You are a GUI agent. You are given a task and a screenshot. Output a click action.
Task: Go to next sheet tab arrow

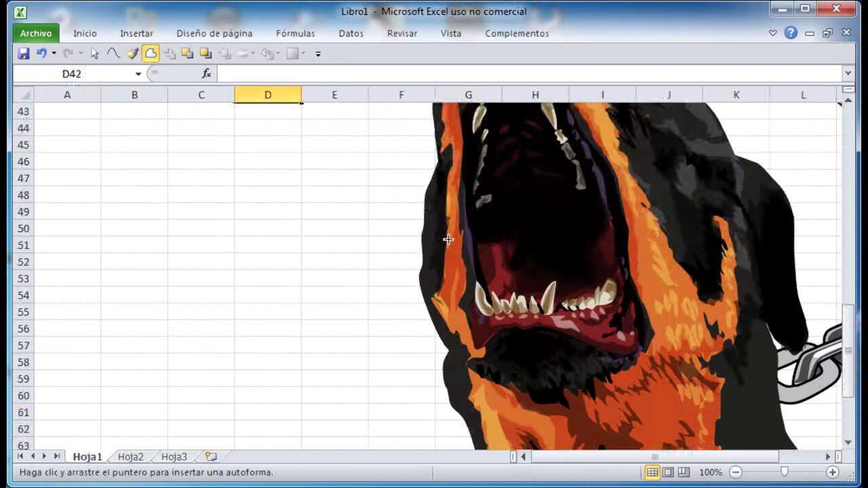[44, 457]
